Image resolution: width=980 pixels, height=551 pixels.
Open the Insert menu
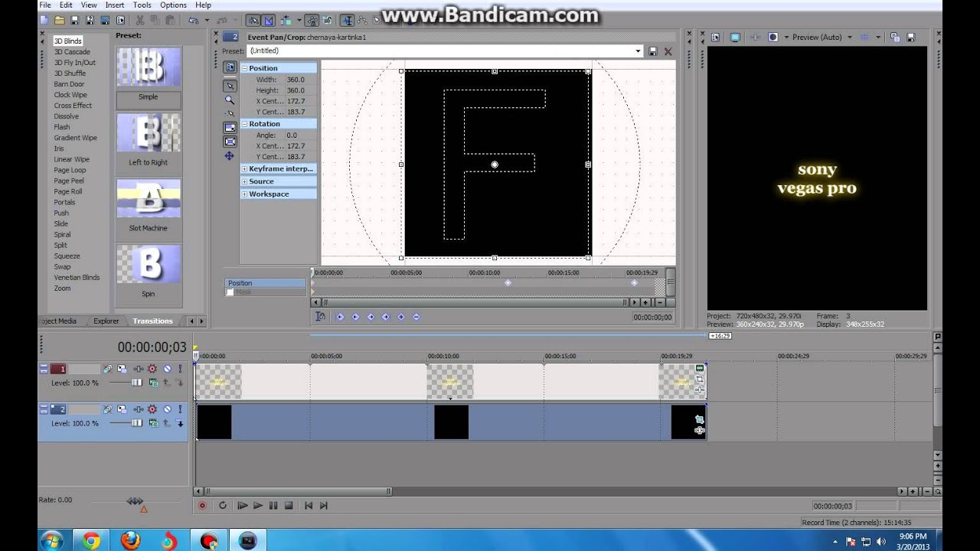114,5
